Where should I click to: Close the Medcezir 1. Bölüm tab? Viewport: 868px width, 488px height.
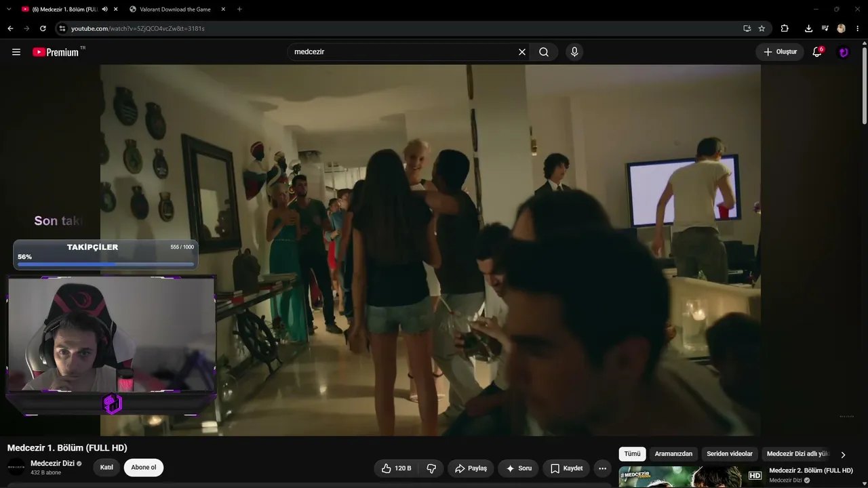click(x=116, y=9)
